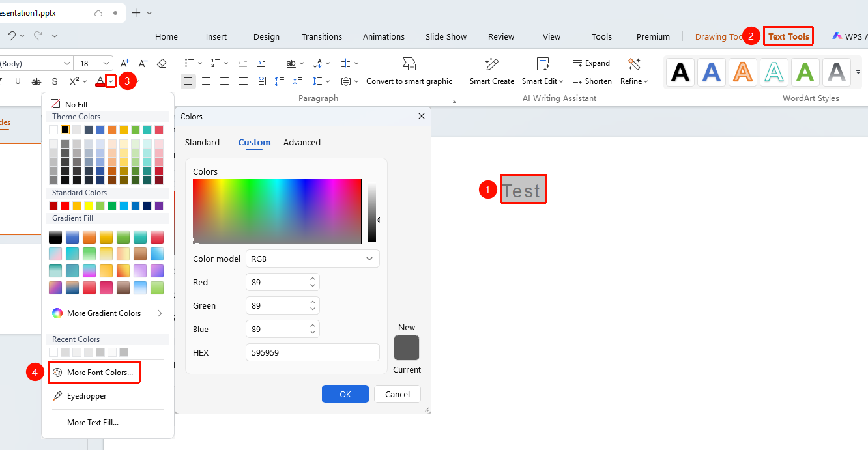Apply strikethrough formatting
The width and height of the screenshot is (868, 450).
click(36, 81)
